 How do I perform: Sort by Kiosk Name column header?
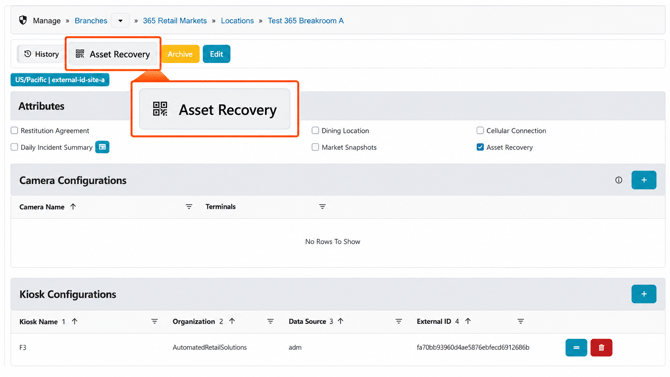(x=38, y=321)
